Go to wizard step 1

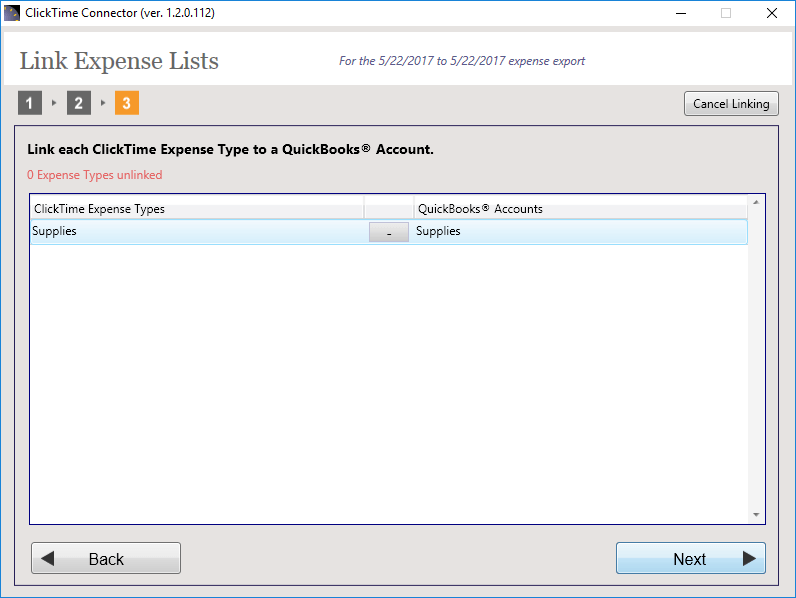pyautogui.click(x=30, y=103)
